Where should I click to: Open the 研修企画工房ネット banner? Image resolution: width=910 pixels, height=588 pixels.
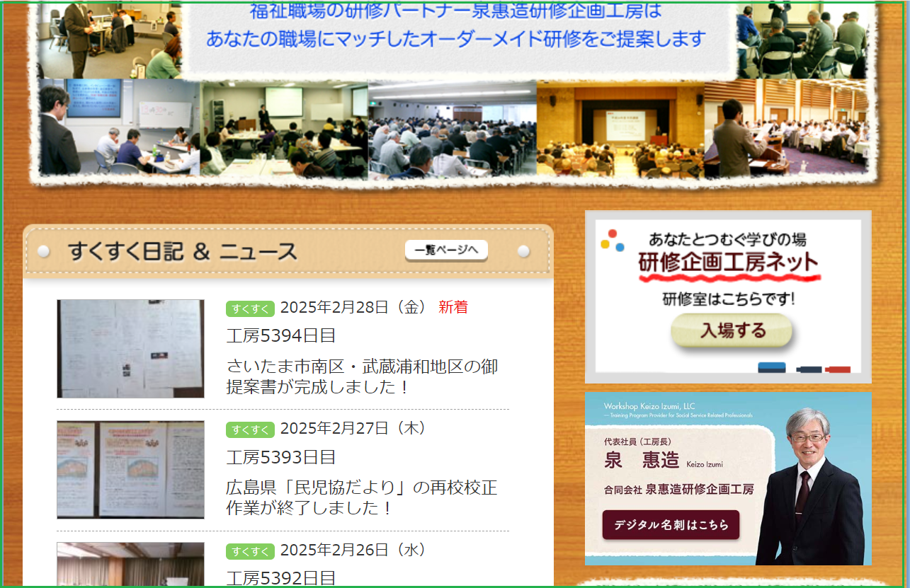tap(728, 296)
